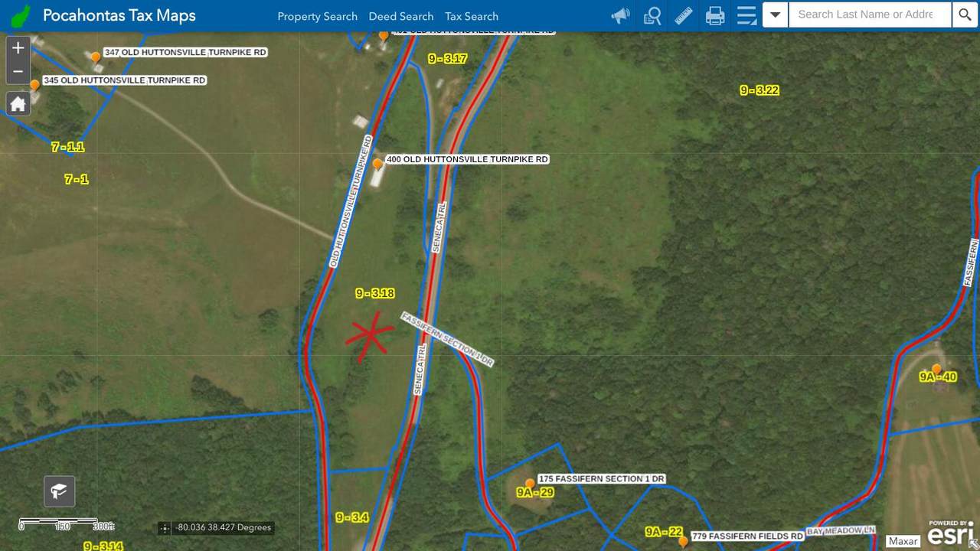
Task: Toggle the coordinate crosshair capture button
Action: tap(165, 528)
